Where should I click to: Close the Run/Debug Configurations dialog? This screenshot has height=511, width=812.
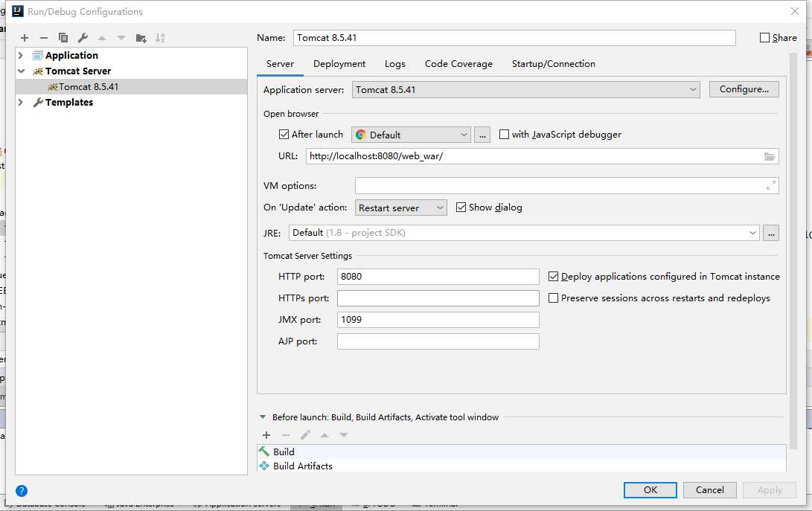[x=794, y=11]
